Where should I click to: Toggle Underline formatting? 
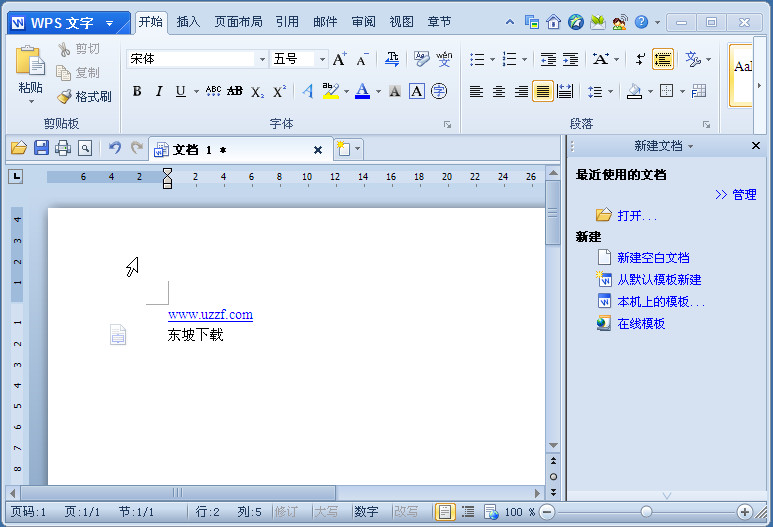pyautogui.click(x=180, y=91)
